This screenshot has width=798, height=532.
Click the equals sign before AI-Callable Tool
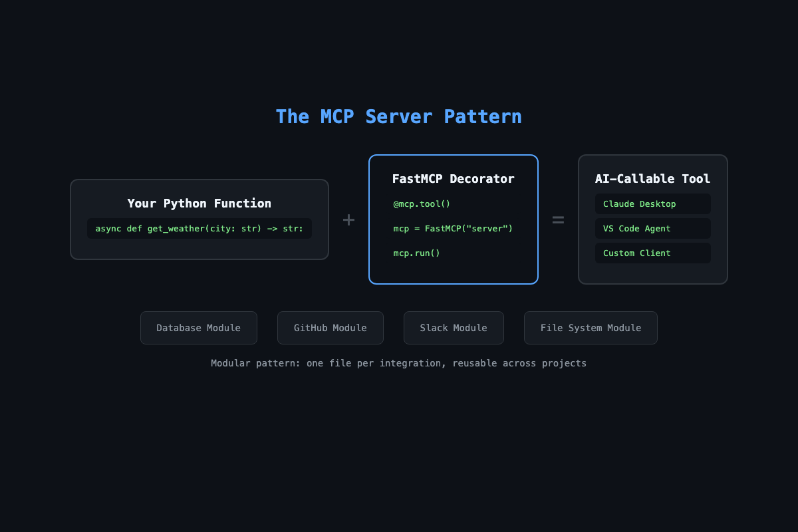click(x=558, y=219)
